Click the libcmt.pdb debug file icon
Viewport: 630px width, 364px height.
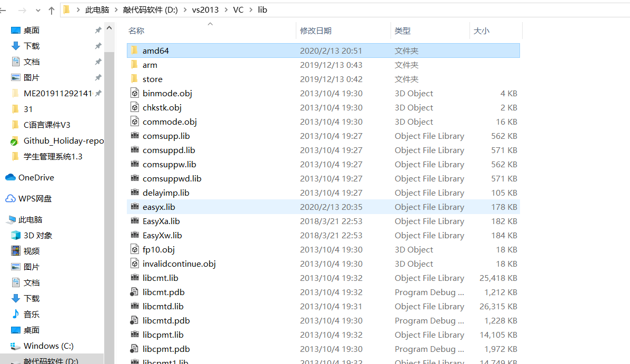tap(135, 292)
